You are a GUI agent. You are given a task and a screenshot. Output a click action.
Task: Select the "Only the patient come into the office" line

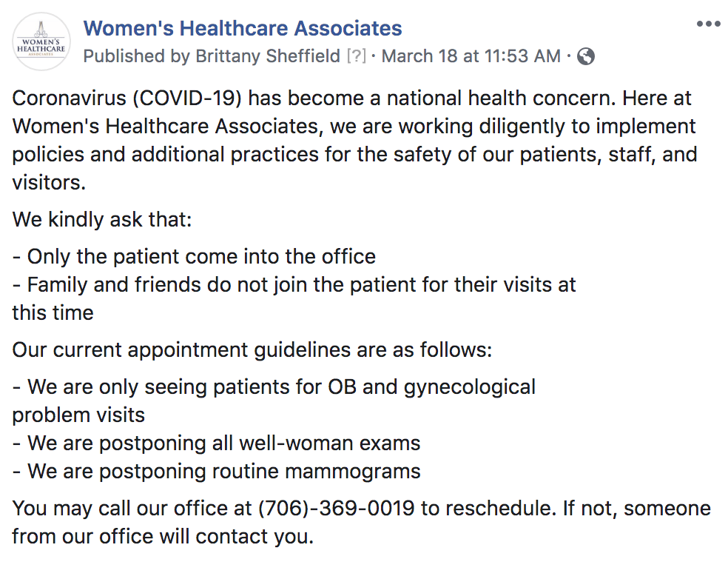[x=194, y=256]
